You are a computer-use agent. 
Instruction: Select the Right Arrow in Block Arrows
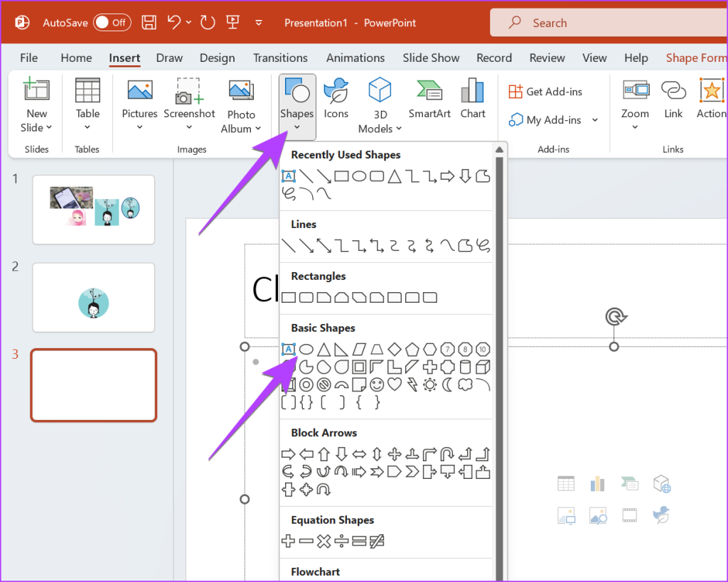coord(289,454)
